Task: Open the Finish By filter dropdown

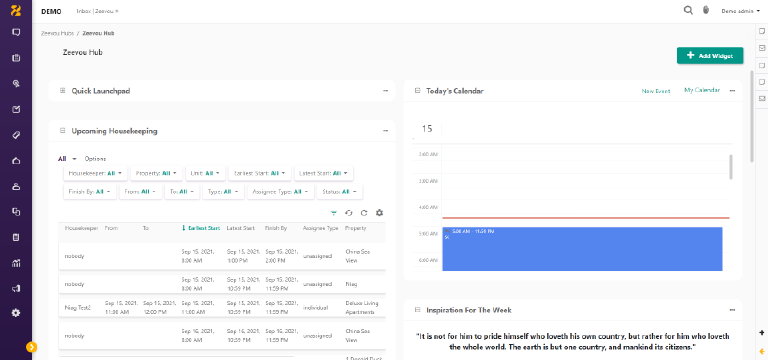Action: pos(90,192)
